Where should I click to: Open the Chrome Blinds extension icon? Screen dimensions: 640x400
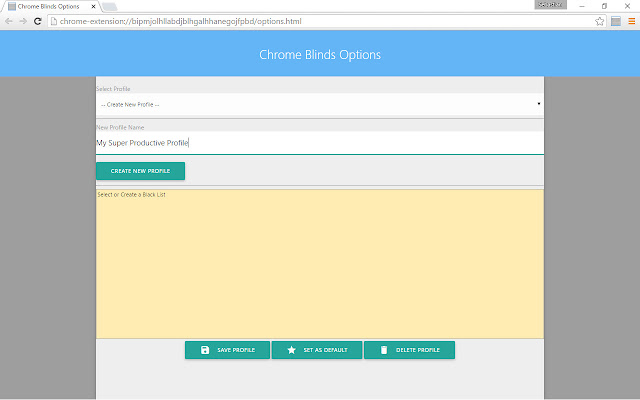point(616,21)
